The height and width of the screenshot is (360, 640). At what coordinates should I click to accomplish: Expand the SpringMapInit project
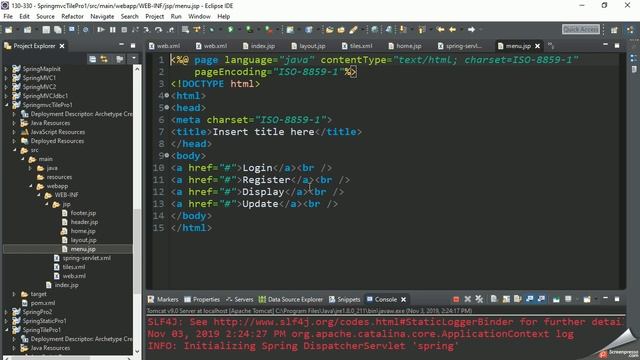point(7,69)
